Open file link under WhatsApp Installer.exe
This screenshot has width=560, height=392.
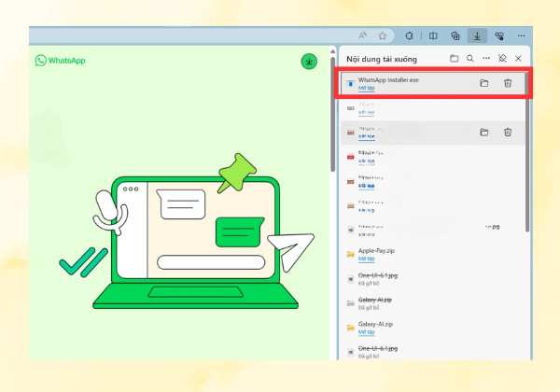pos(367,88)
